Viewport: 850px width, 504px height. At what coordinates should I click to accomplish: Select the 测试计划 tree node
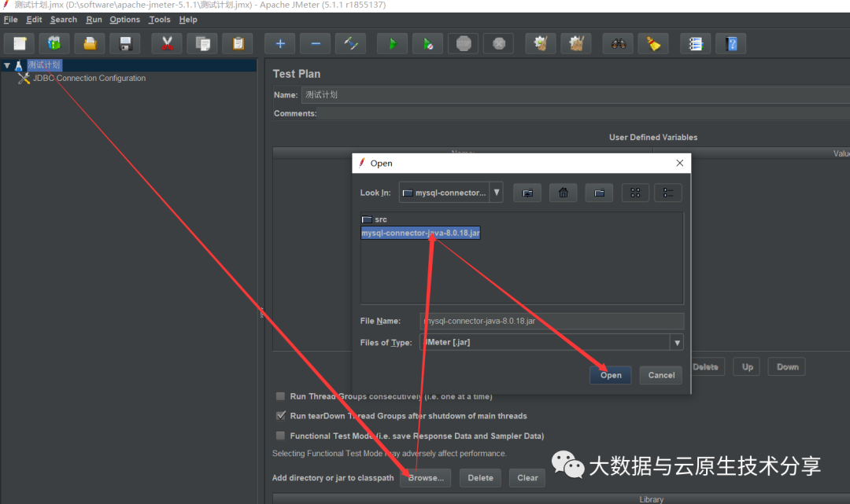44,65
